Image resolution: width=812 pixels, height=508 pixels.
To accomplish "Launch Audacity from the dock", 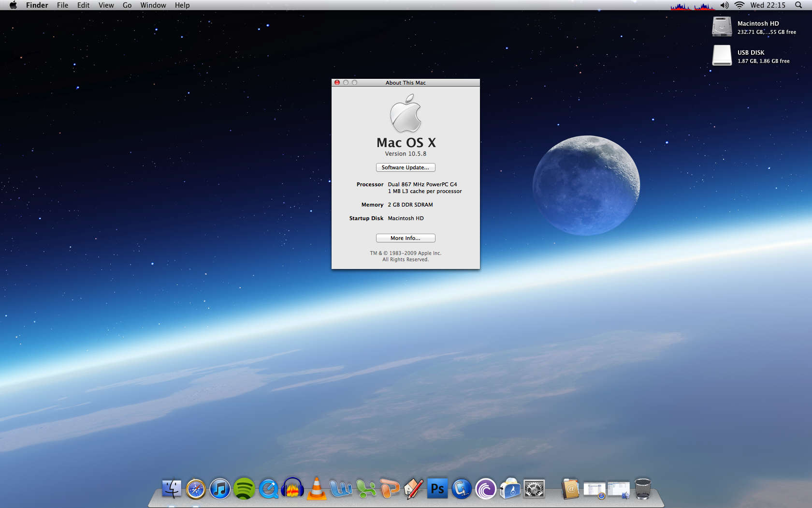I will pos(292,489).
